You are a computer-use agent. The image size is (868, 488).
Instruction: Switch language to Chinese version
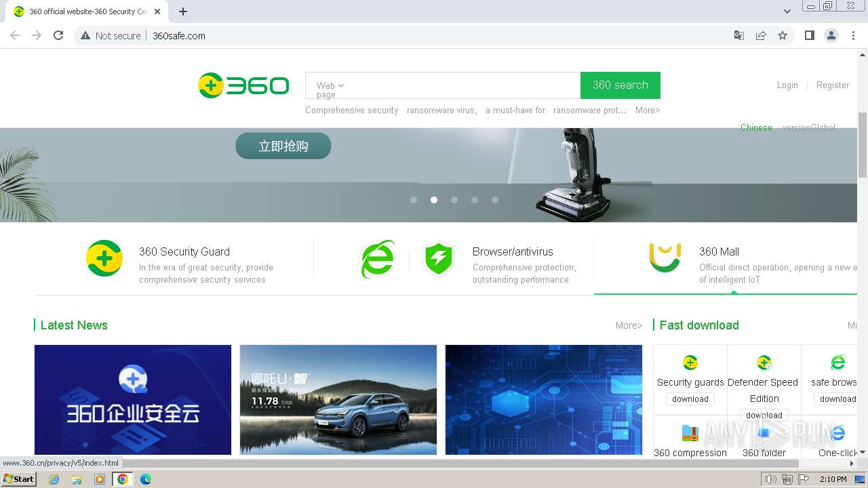(x=756, y=127)
